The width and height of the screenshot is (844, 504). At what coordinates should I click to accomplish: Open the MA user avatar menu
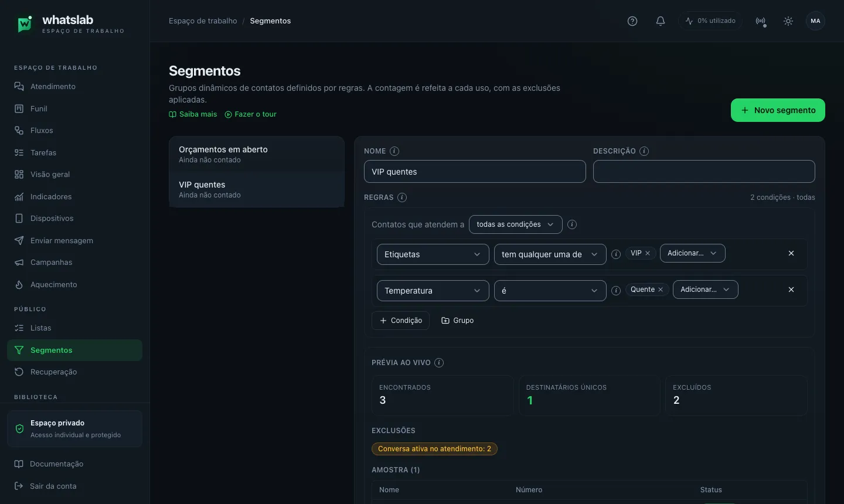click(x=815, y=21)
